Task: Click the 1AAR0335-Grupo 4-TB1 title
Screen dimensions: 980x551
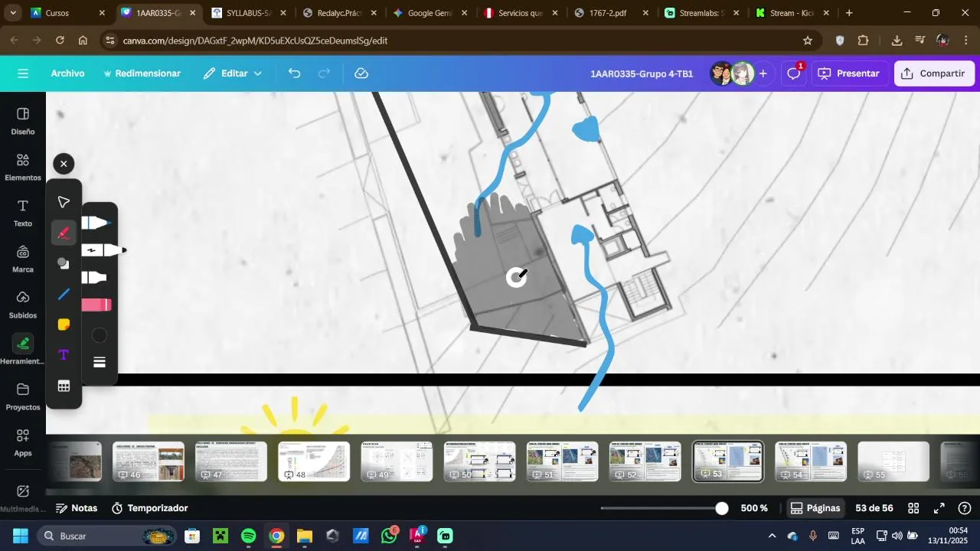Action: click(642, 73)
